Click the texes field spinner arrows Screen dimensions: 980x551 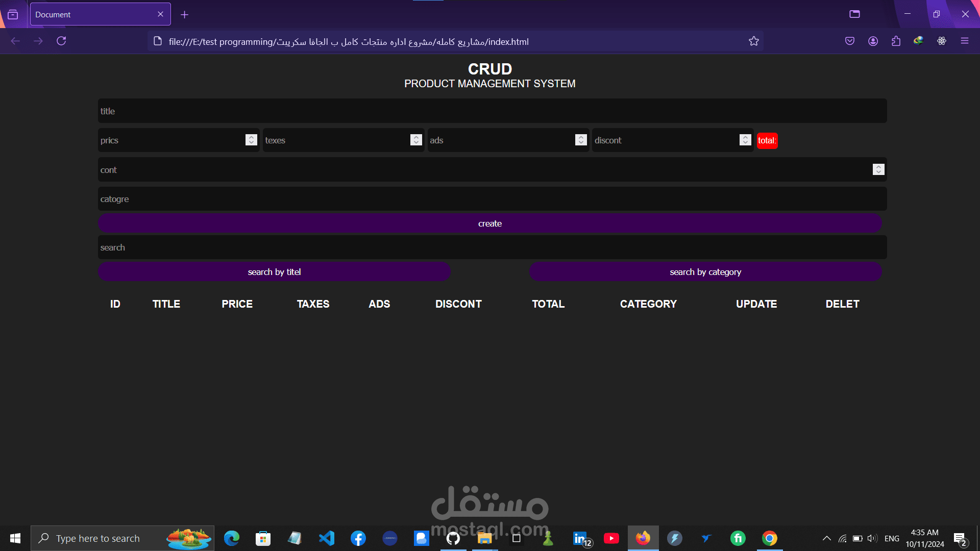tap(416, 140)
